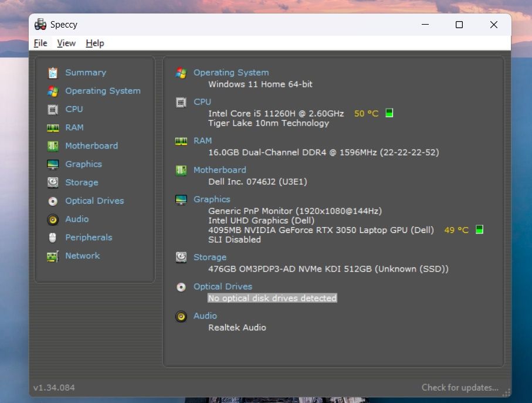Click the Graphics icon in the summary pane

tap(181, 199)
